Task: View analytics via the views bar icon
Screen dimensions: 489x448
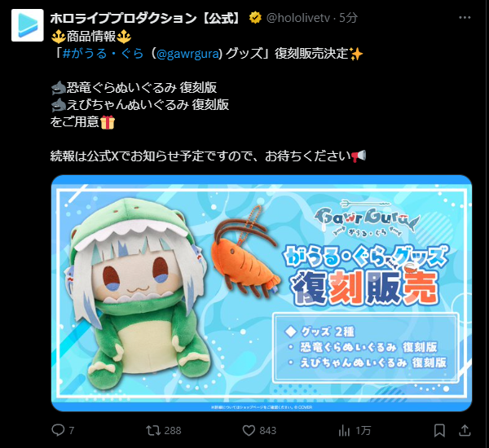Action: pos(344,431)
